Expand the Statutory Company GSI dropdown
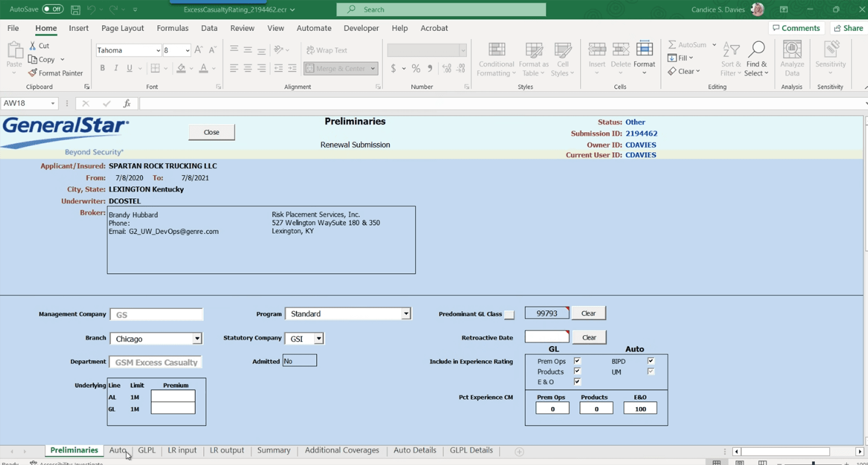The height and width of the screenshot is (465, 868). point(319,339)
